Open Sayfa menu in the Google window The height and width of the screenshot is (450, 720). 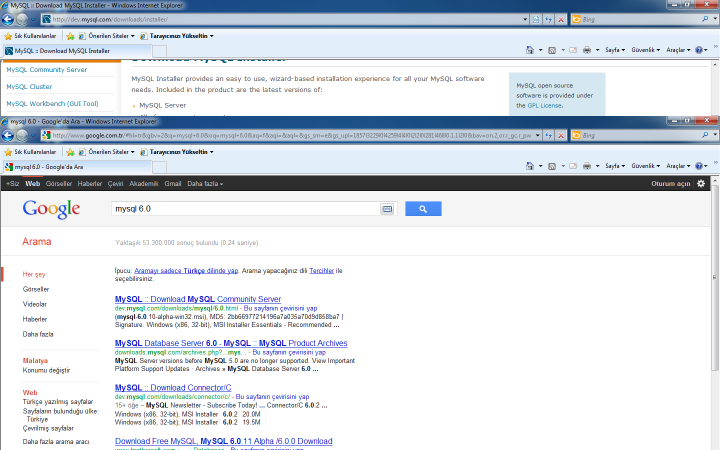click(x=616, y=166)
